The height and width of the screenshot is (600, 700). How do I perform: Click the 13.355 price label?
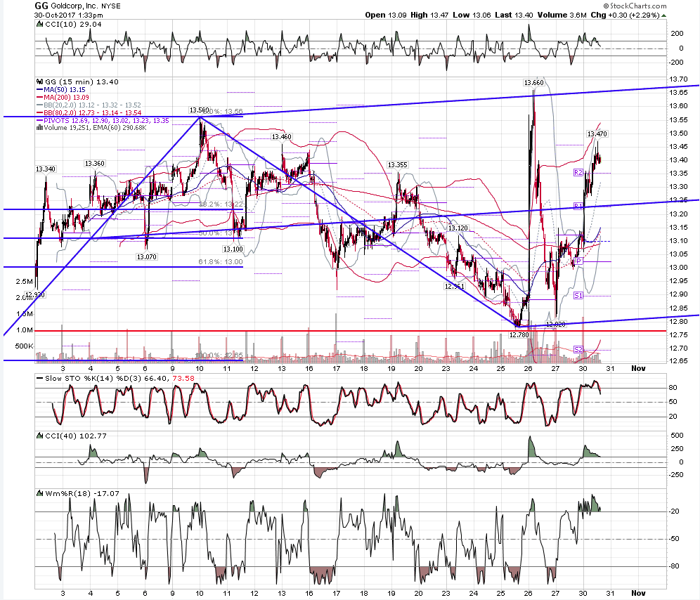tap(397, 164)
